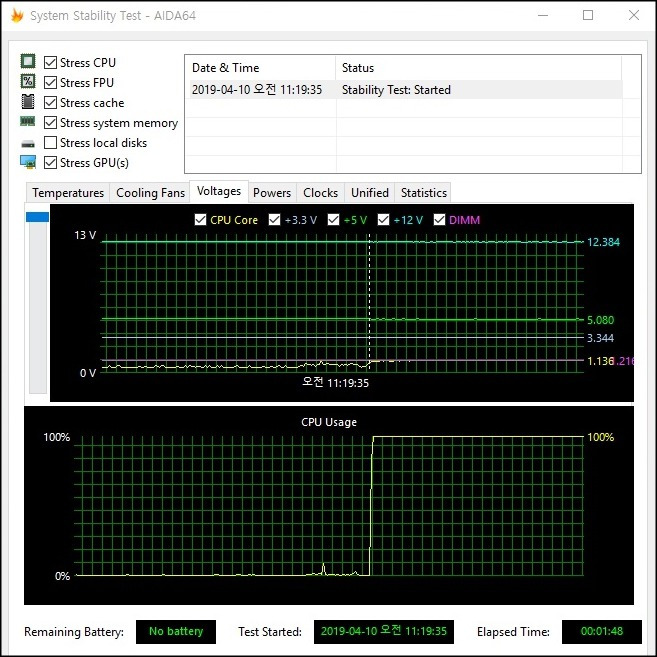Click the AIDA64 flame app icon
The image size is (657, 657).
click(17, 16)
